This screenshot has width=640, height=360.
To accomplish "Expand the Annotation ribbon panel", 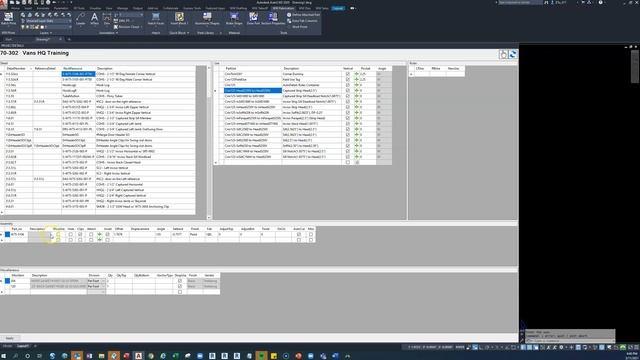I will coord(108,33).
